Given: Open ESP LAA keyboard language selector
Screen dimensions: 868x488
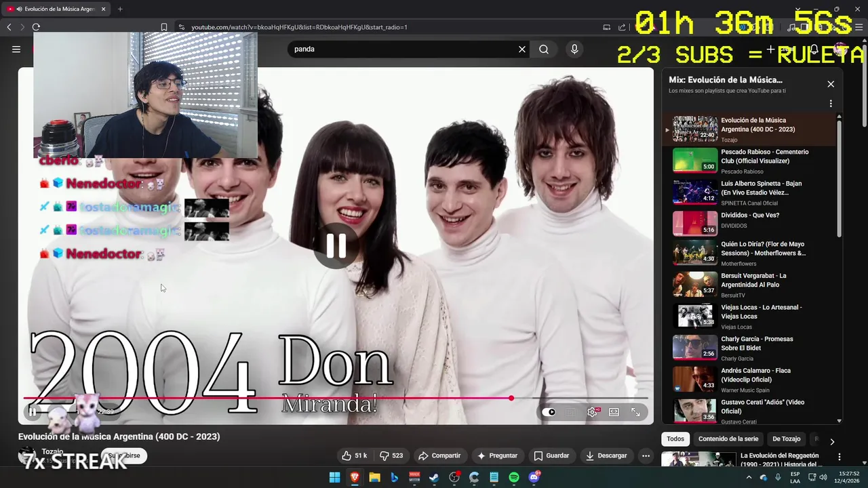Looking at the screenshot, I should click(x=795, y=478).
